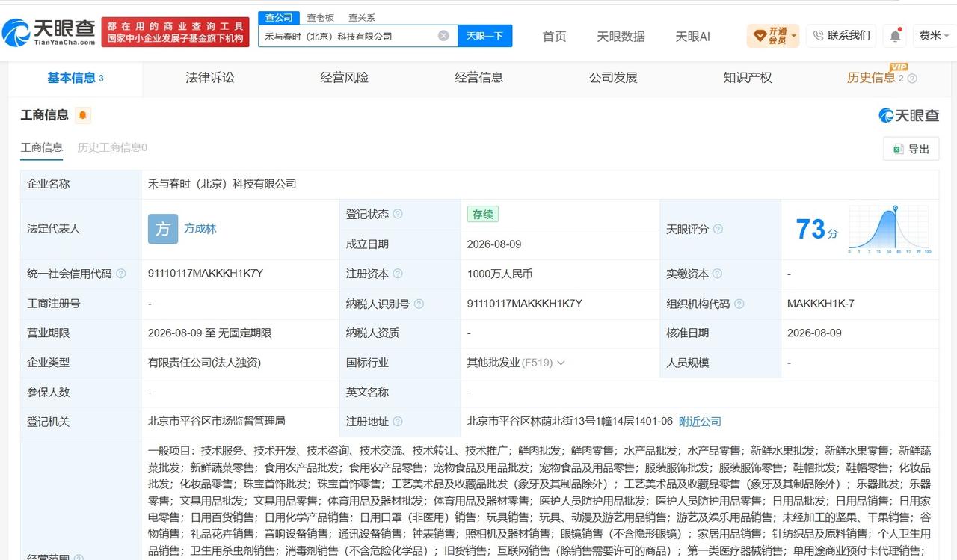Click 1000万人民币 registered capital value

(x=499, y=274)
